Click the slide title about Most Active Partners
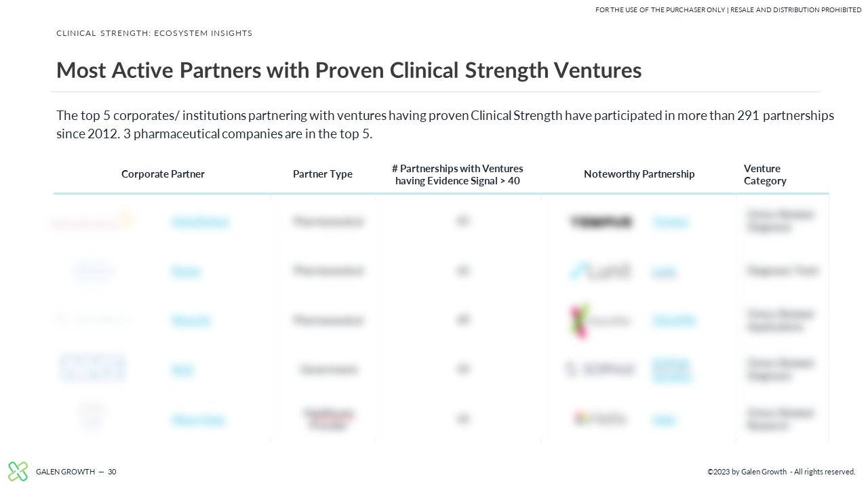 click(x=349, y=70)
